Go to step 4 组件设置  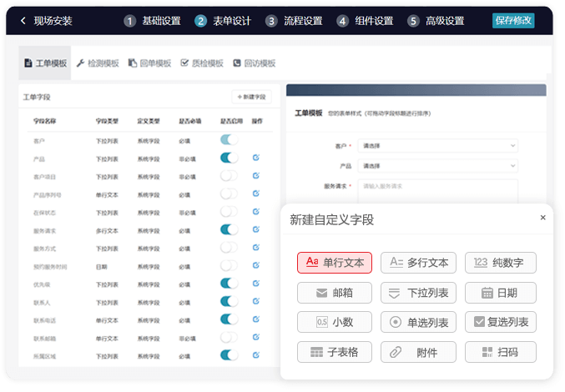click(365, 21)
